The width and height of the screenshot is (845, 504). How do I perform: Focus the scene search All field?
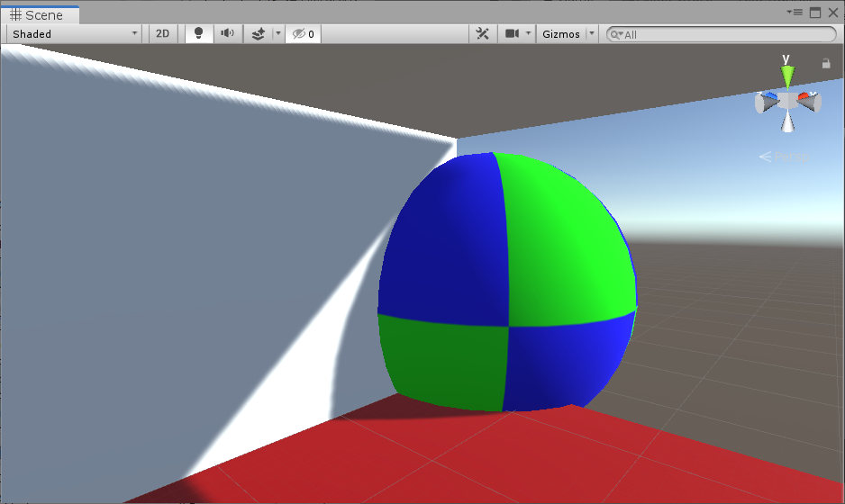click(725, 34)
